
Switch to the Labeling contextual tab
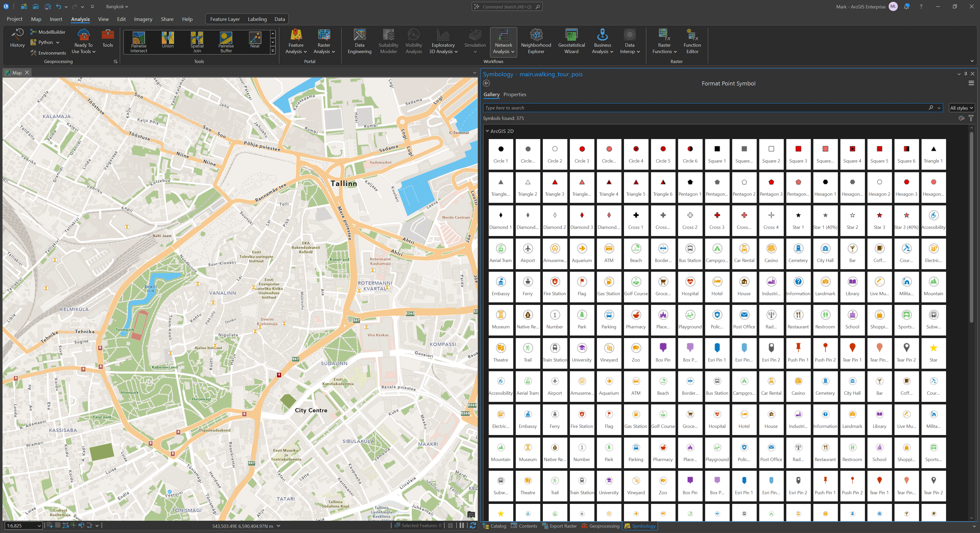[257, 19]
